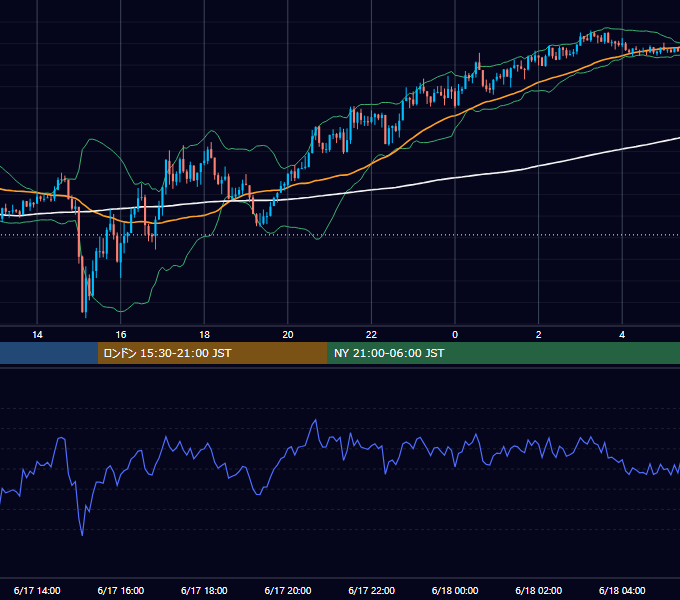Select the ロンドン 15:30-21:00 JST session bar

(x=212, y=353)
